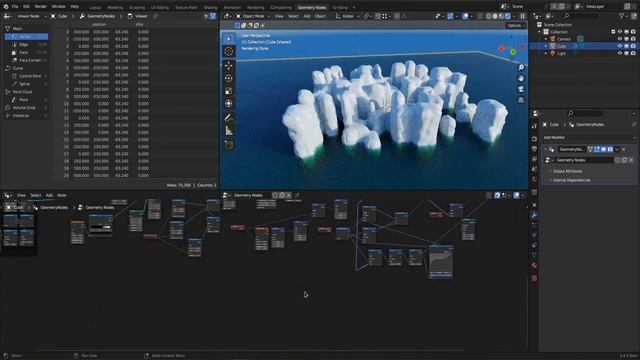The height and width of the screenshot is (360, 640).
Task: Open the node editor Add menu
Action: click(49, 196)
